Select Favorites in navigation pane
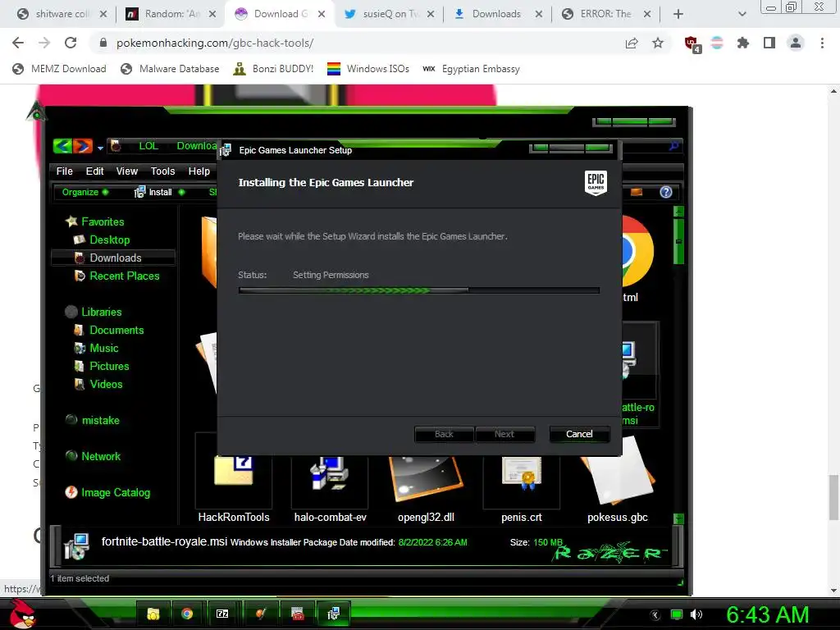Viewport: 840px width, 630px height. 94,221
